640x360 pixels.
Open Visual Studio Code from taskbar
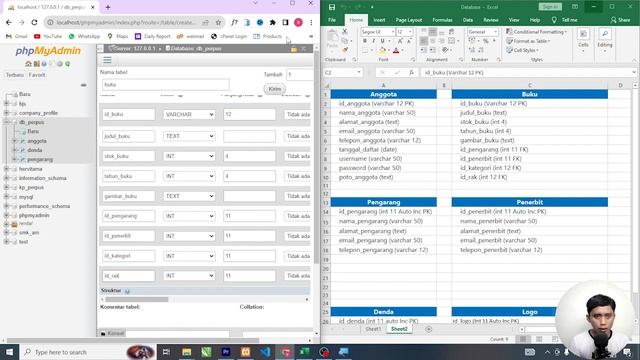coord(265,352)
